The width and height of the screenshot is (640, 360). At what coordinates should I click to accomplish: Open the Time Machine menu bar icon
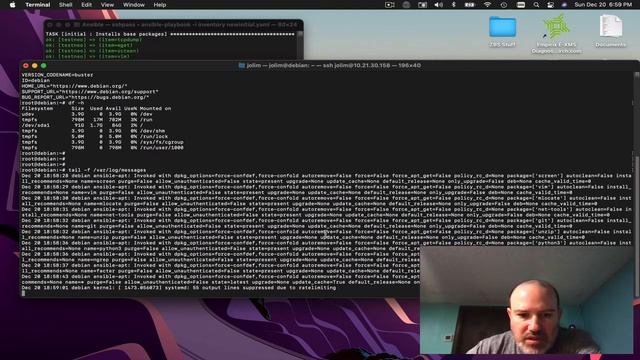click(504, 5)
